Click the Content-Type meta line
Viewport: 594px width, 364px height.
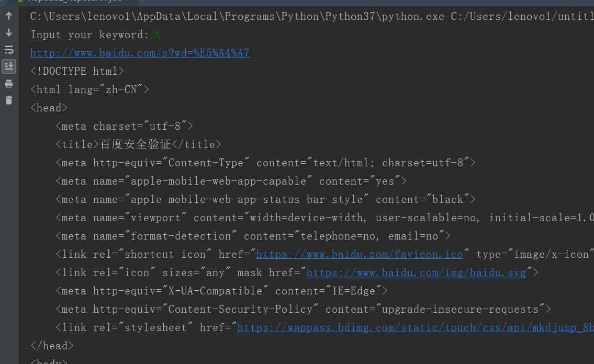pos(265,163)
